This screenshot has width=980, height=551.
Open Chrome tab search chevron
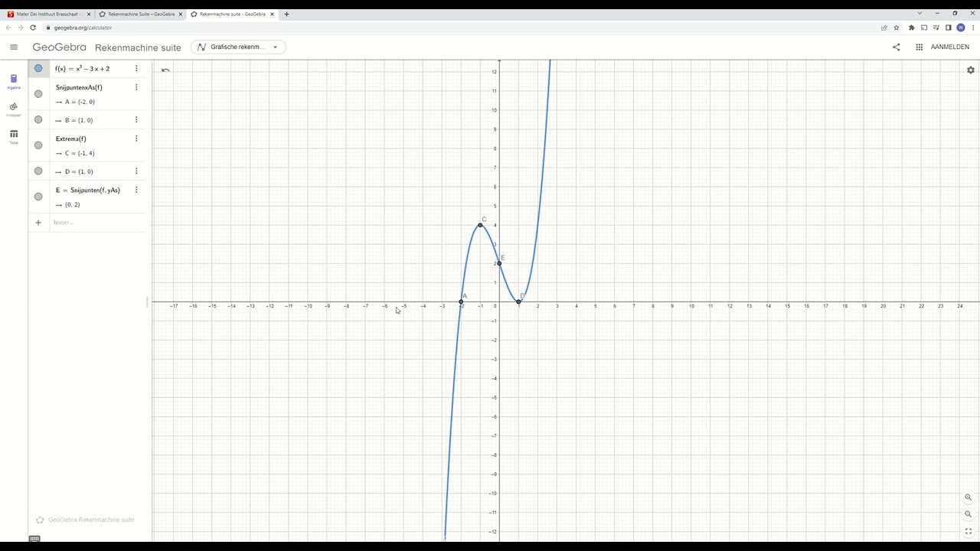(920, 13)
